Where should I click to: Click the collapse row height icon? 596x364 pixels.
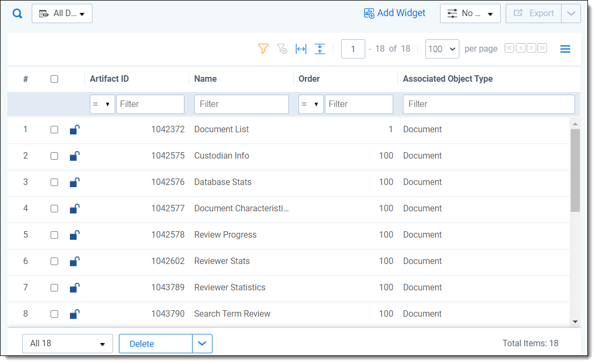[x=320, y=49]
